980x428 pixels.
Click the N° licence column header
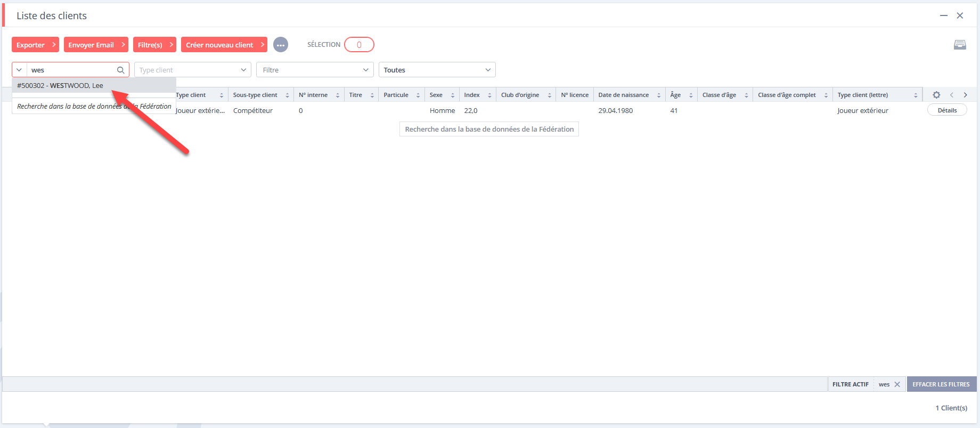click(575, 95)
